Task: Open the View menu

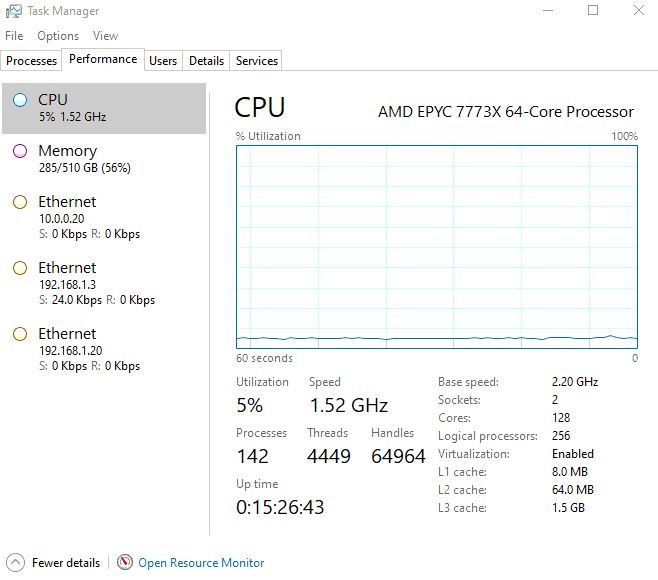Action: 105,36
